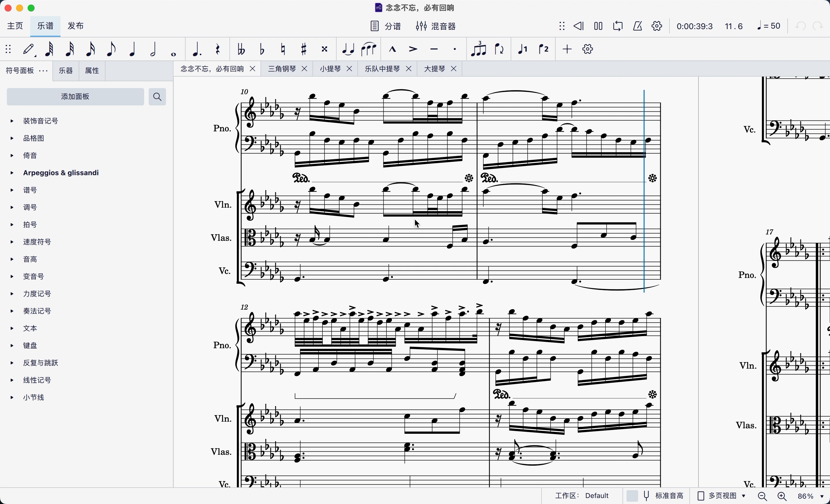Zoom out the score

click(x=762, y=496)
